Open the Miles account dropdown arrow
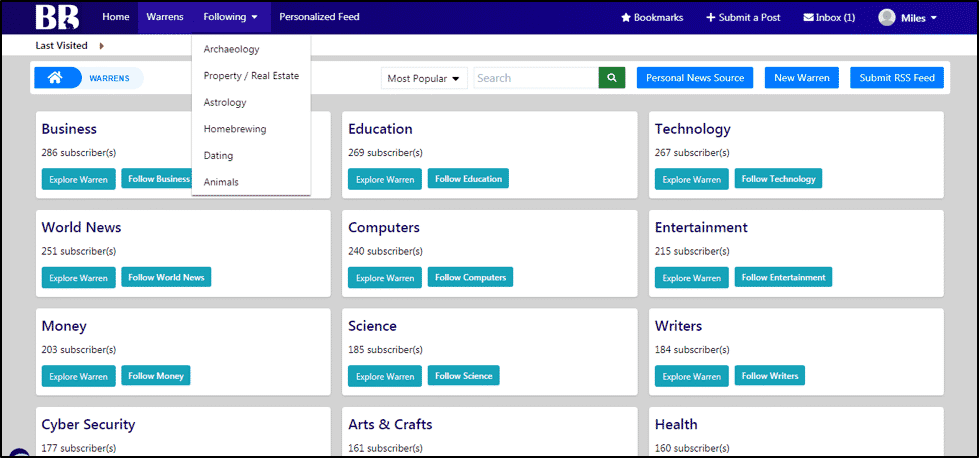Viewport: 979px width, 458px height. (x=934, y=18)
